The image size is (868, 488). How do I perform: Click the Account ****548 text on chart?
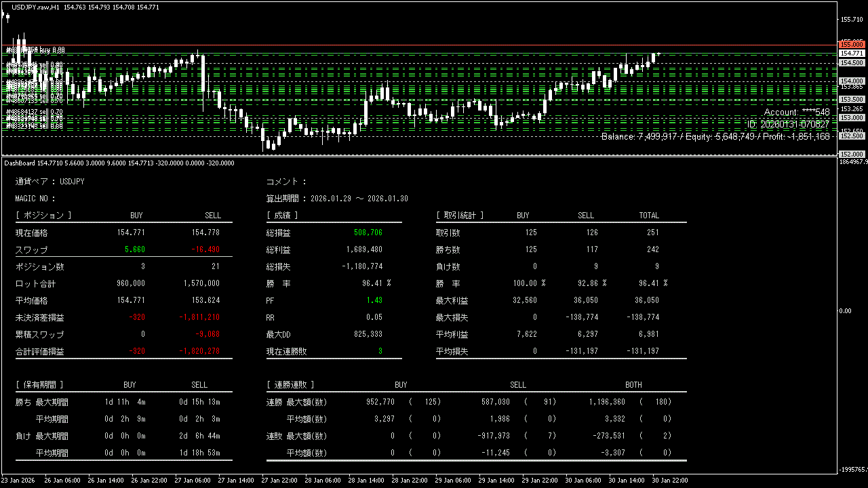(x=796, y=113)
